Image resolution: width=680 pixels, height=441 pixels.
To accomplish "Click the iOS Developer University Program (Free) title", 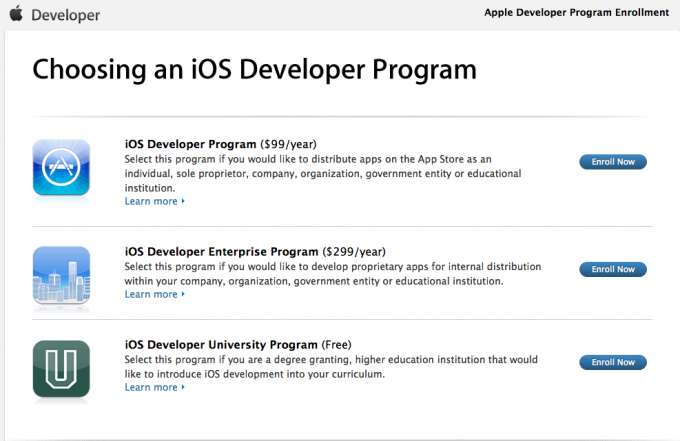I will [238, 345].
